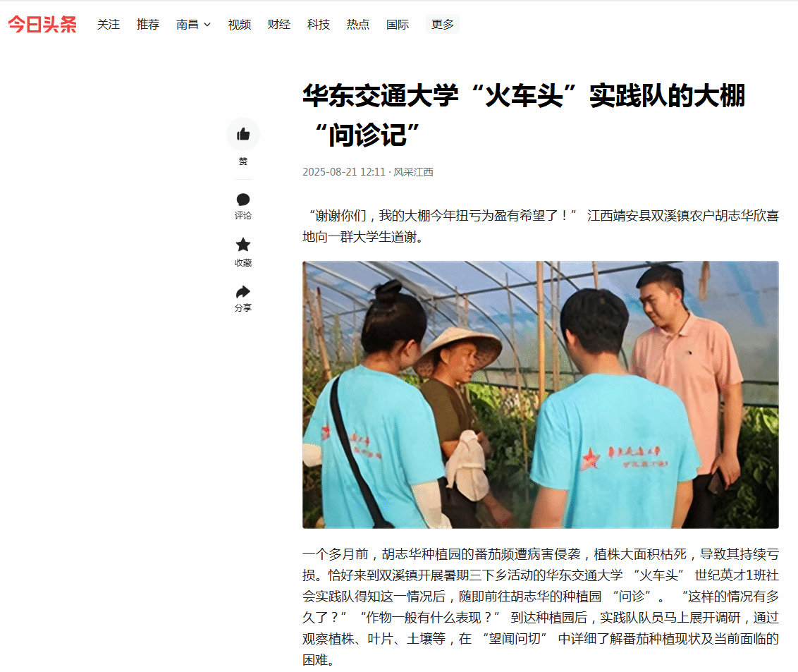This screenshot has height=672, width=798.
Task: Click the 今日头条 logo
Action: 42,25
